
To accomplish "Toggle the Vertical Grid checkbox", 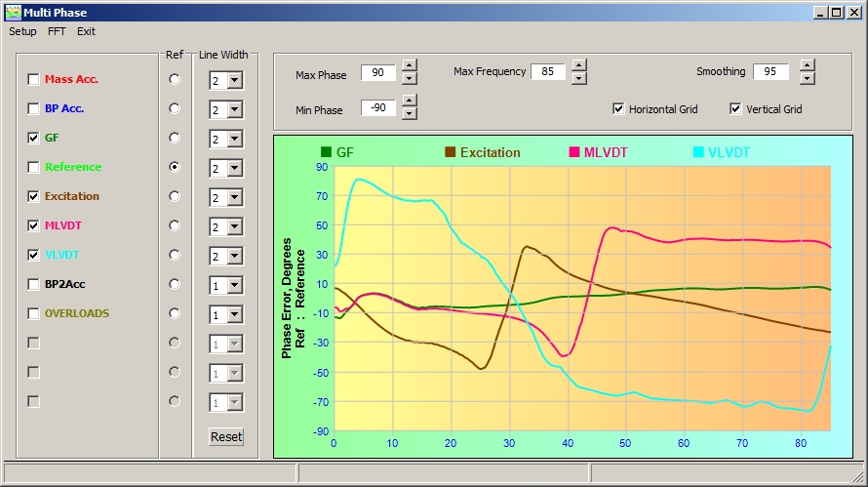I will (735, 109).
